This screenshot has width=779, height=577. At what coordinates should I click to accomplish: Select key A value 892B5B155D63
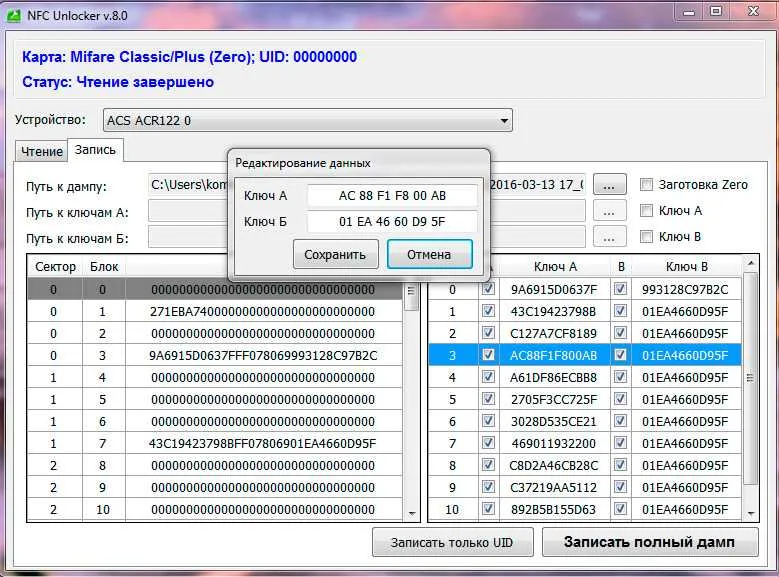click(554, 509)
